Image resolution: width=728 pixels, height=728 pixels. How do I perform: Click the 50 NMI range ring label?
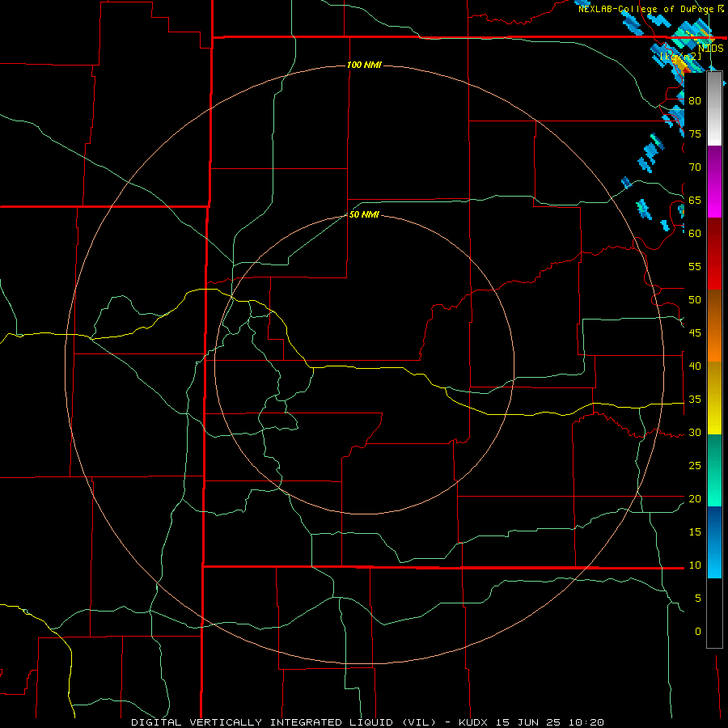364,214
